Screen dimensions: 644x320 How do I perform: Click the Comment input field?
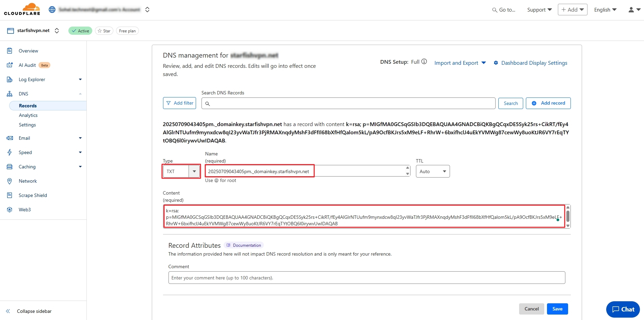pos(367,278)
